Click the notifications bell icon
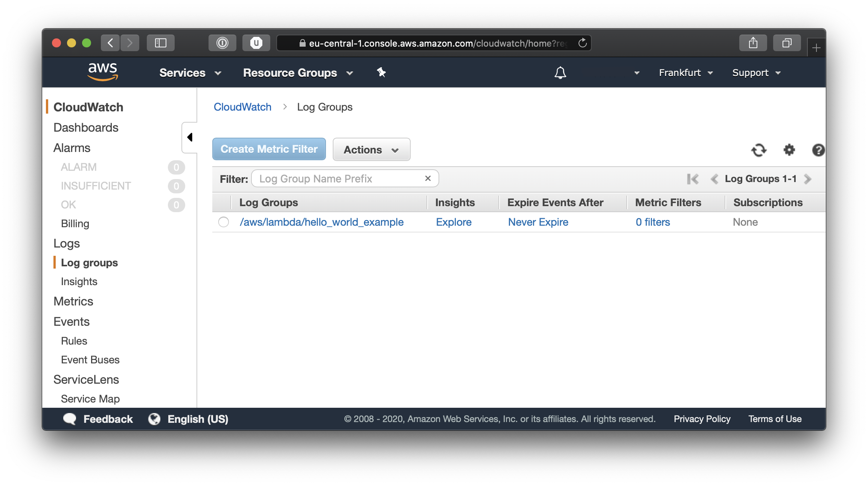This screenshot has height=486, width=868. [560, 73]
